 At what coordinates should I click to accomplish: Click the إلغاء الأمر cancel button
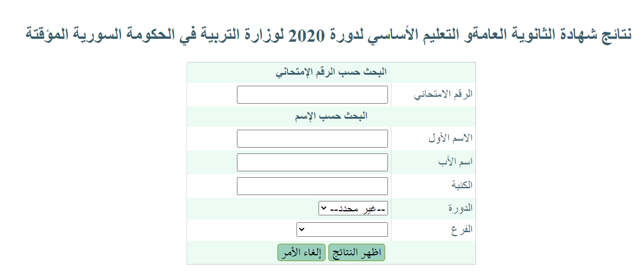pos(302,252)
